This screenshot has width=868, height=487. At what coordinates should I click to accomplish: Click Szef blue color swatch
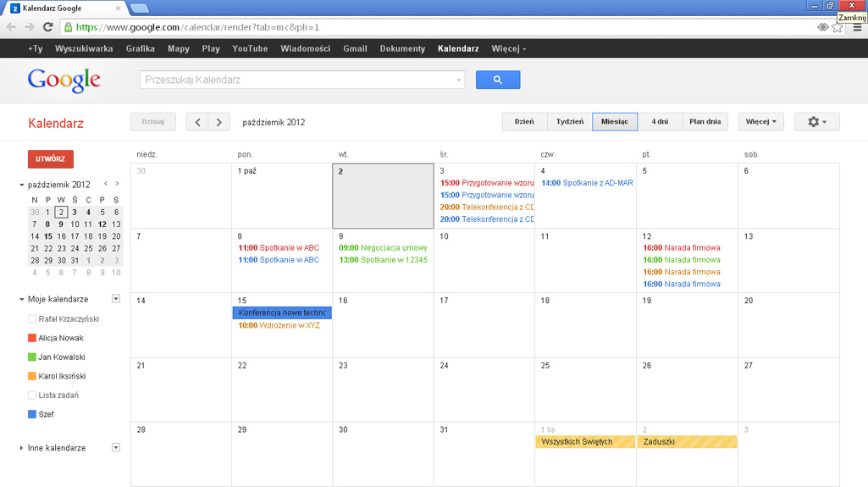[32, 414]
